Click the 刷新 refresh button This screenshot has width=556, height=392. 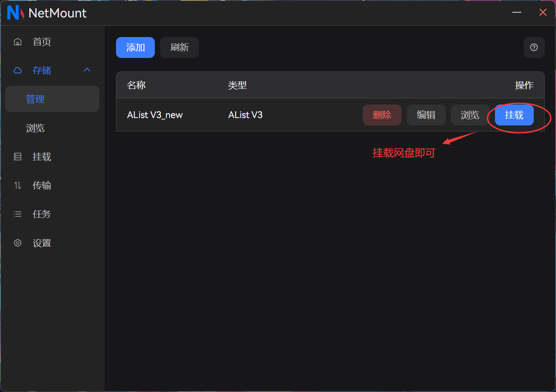click(x=179, y=47)
